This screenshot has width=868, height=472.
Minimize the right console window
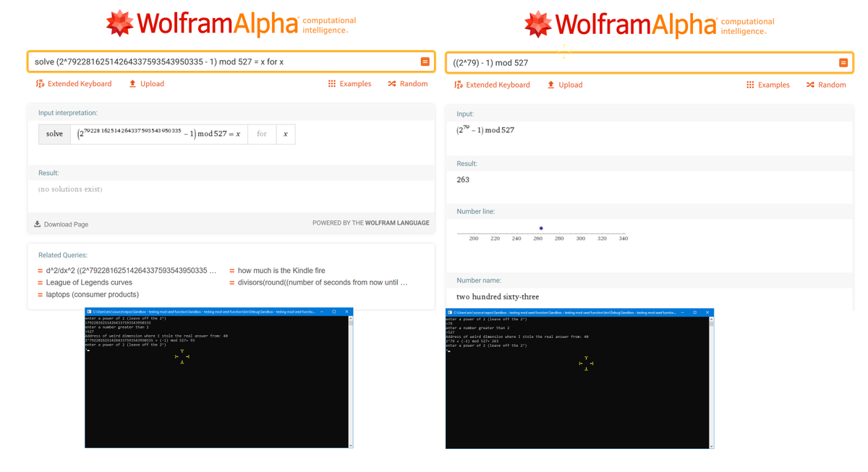pyautogui.click(x=683, y=313)
